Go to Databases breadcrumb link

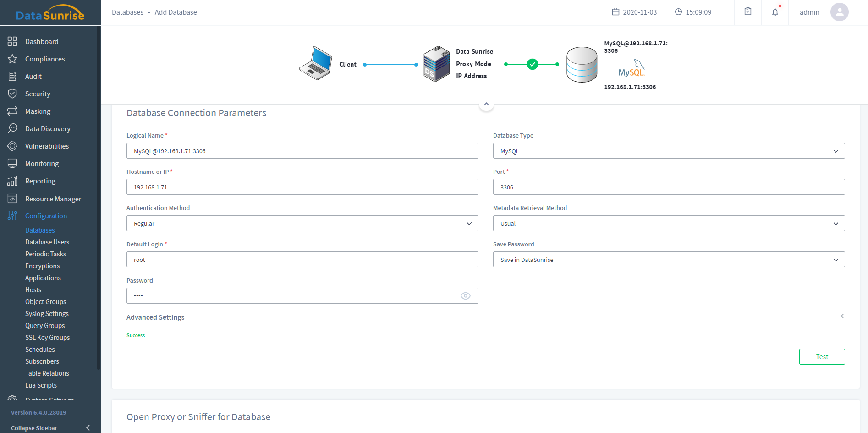127,12
